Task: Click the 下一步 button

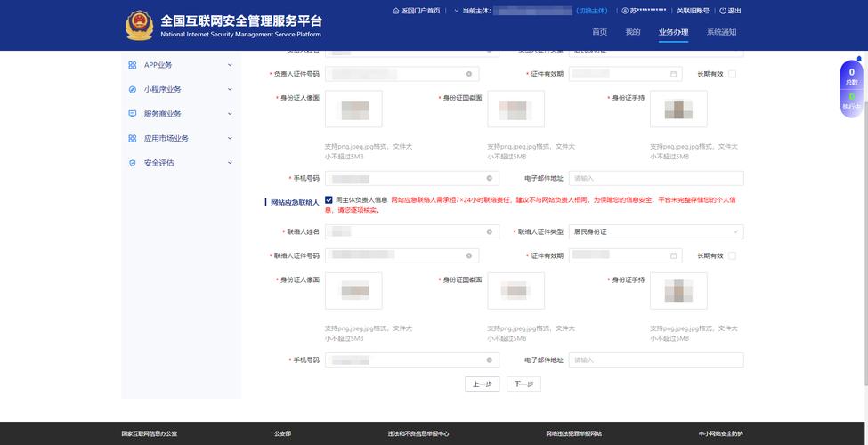Action: pyautogui.click(x=523, y=384)
